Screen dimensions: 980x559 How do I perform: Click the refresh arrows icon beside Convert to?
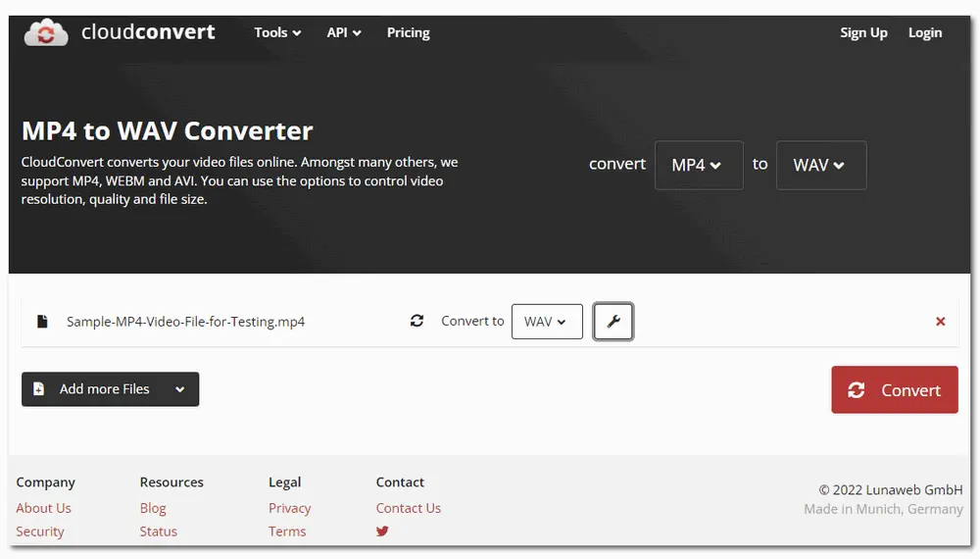coord(416,321)
